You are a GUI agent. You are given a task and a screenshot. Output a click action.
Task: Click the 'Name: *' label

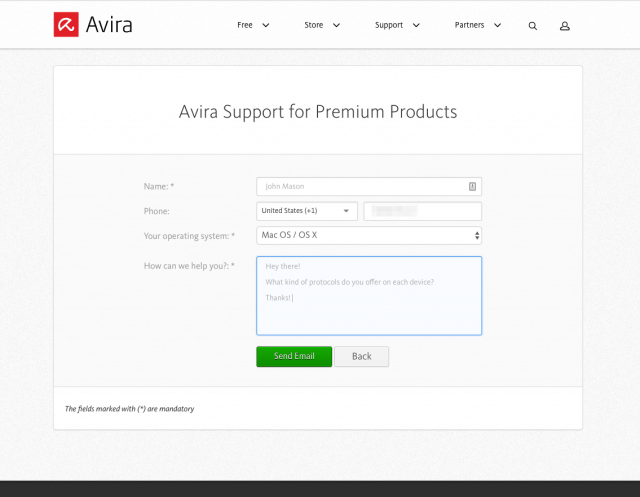pyautogui.click(x=159, y=186)
